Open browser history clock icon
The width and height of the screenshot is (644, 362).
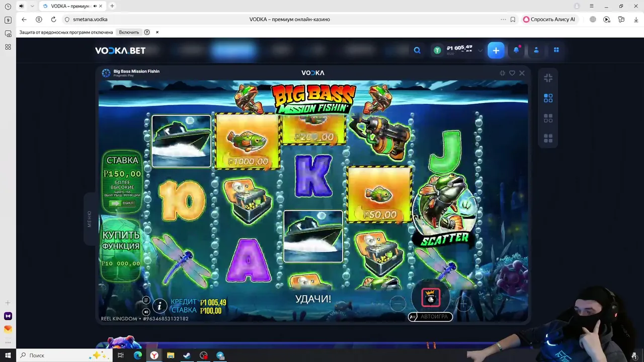[x=8, y=7]
